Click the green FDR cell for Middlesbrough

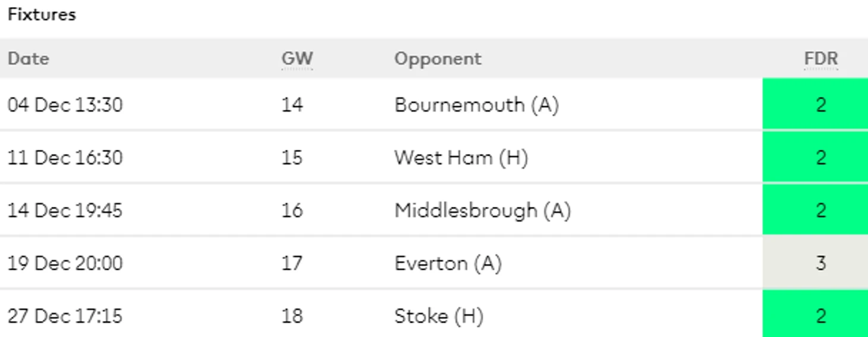tap(815, 209)
